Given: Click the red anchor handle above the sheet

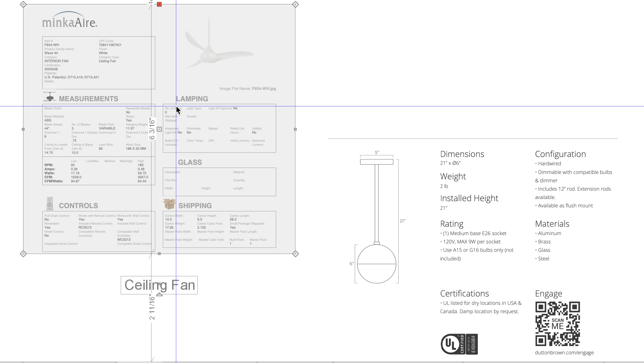Looking at the screenshot, I should (x=159, y=4).
